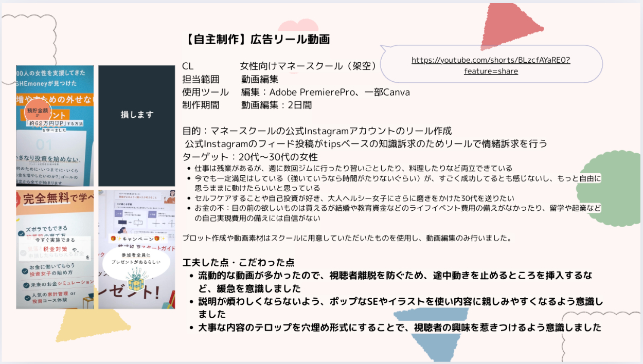643x364 pixels.
Task: Click the ターゲット：20代〜30代の女性 line
Action: (250, 157)
